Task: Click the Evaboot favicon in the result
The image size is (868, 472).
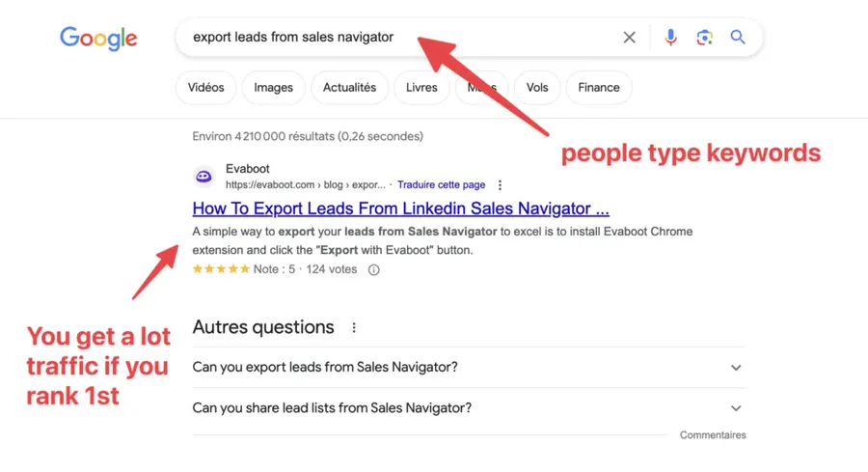Action: (203, 177)
